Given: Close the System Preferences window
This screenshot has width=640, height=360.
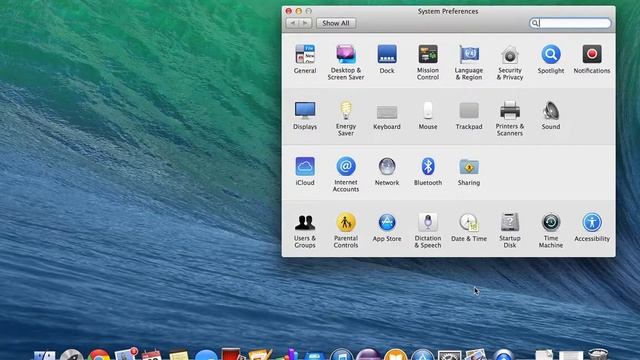Looking at the screenshot, I should tap(289, 11).
